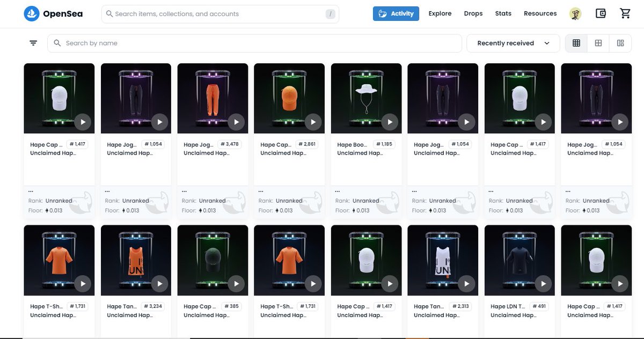Screen dimensions: 644x339
Task: Click the #1,185 number badge
Action: (384, 144)
